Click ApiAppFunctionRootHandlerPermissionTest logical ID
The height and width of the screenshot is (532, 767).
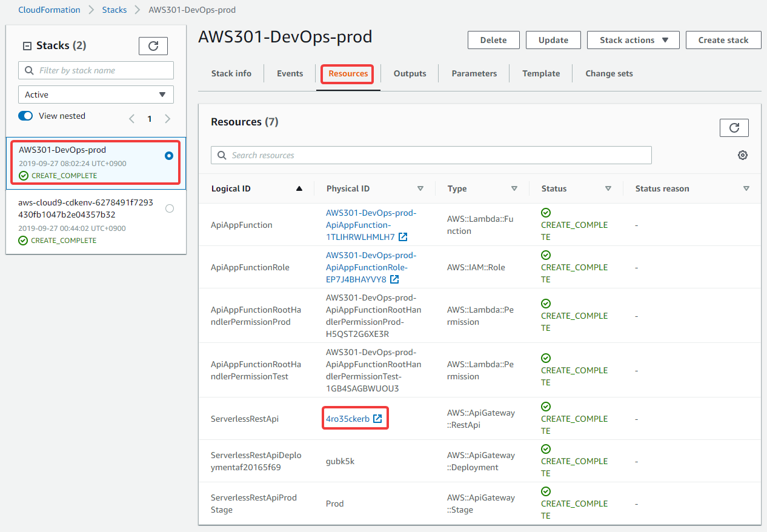coord(256,370)
